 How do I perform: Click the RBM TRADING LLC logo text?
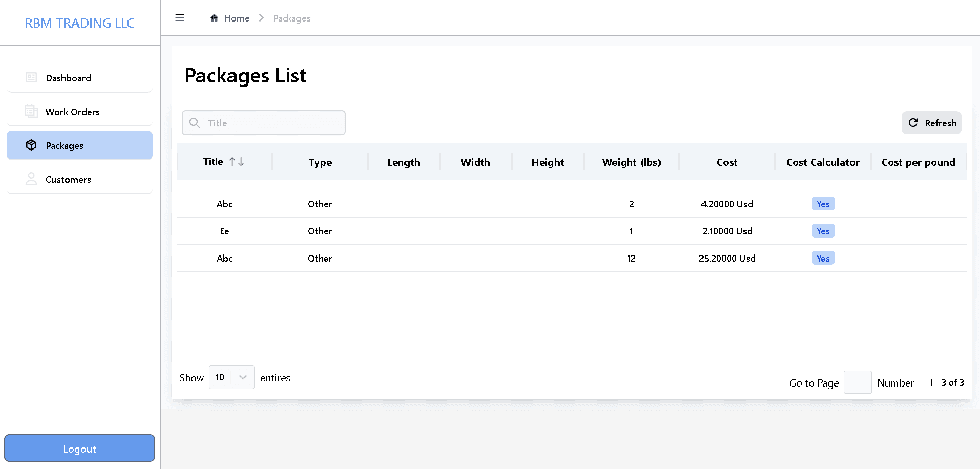tap(79, 23)
